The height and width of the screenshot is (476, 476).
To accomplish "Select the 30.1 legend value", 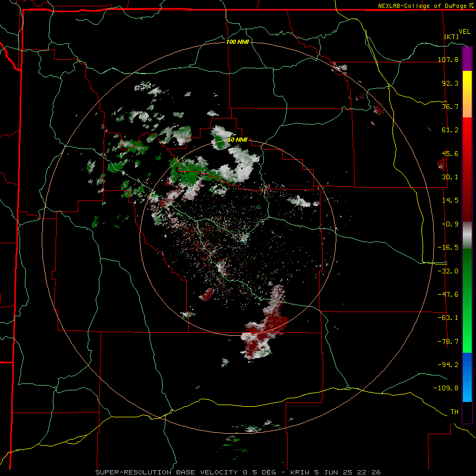I will tap(450, 177).
